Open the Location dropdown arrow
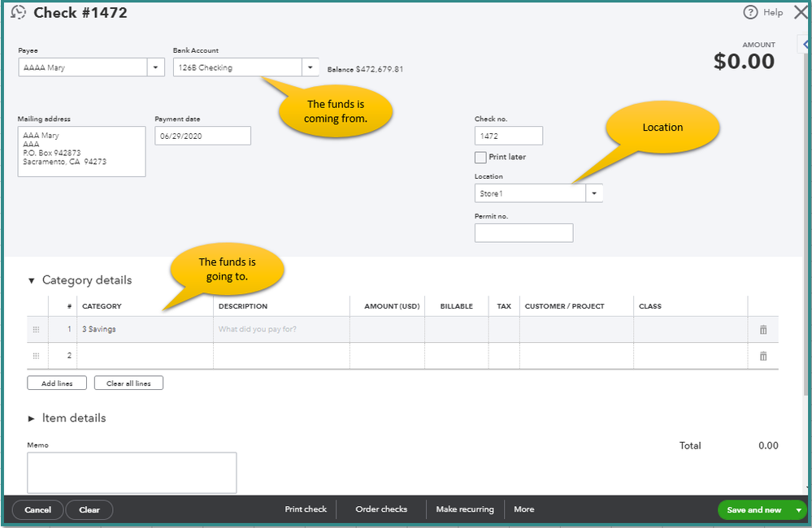The height and width of the screenshot is (528, 812). pos(594,193)
